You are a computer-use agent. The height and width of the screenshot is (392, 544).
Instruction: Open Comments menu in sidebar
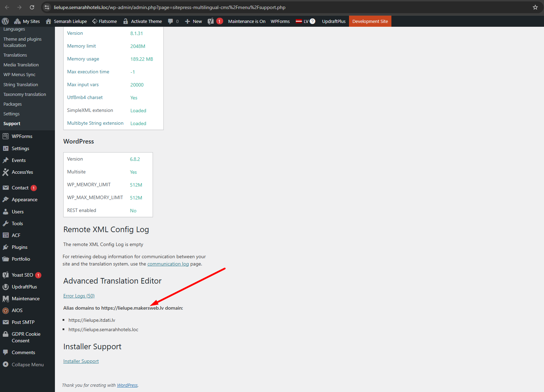(23, 352)
